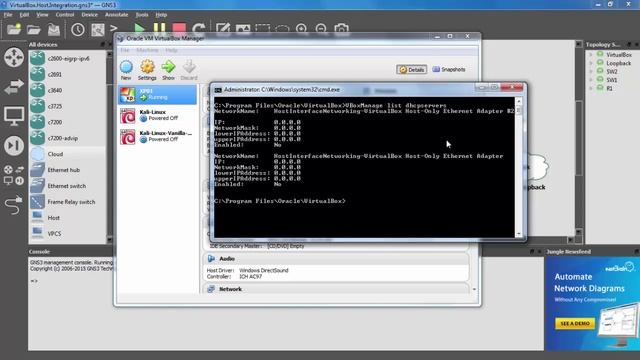Click Show arrow in VirtualBox Manager

tap(168, 70)
